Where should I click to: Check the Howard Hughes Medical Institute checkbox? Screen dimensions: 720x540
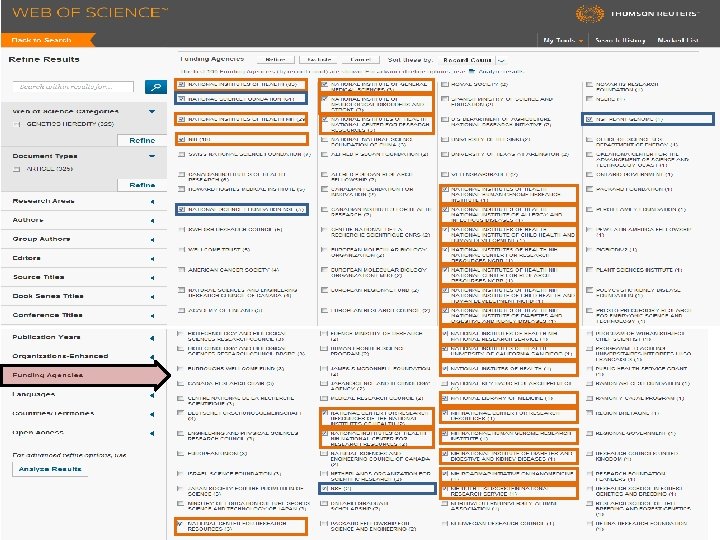(181, 189)
